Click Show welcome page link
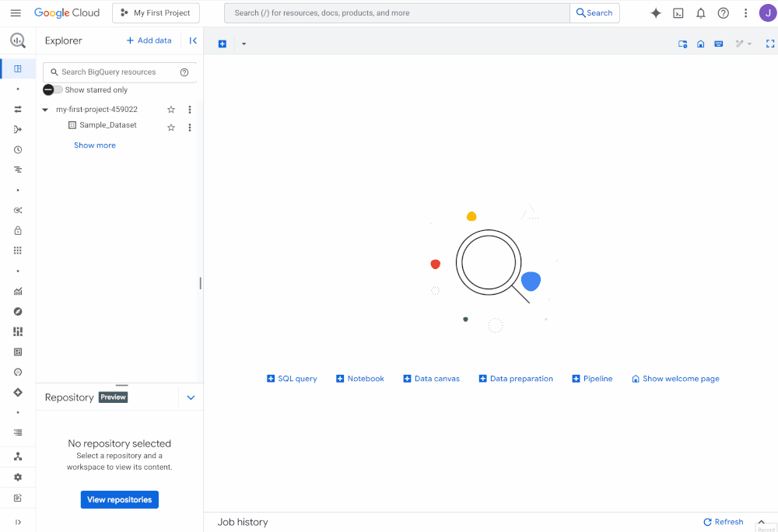Viewport: 778px width, 532px height. coord(675,379)
